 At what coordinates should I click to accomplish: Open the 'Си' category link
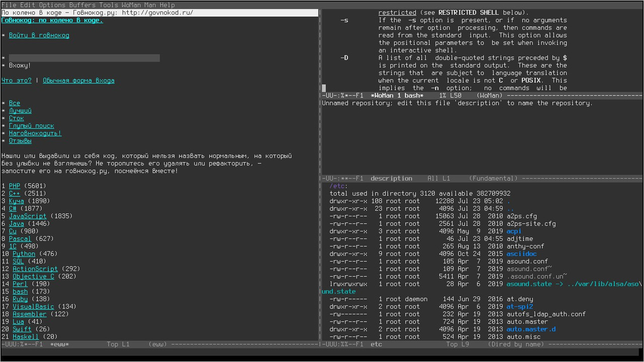(x=13, y=231)
